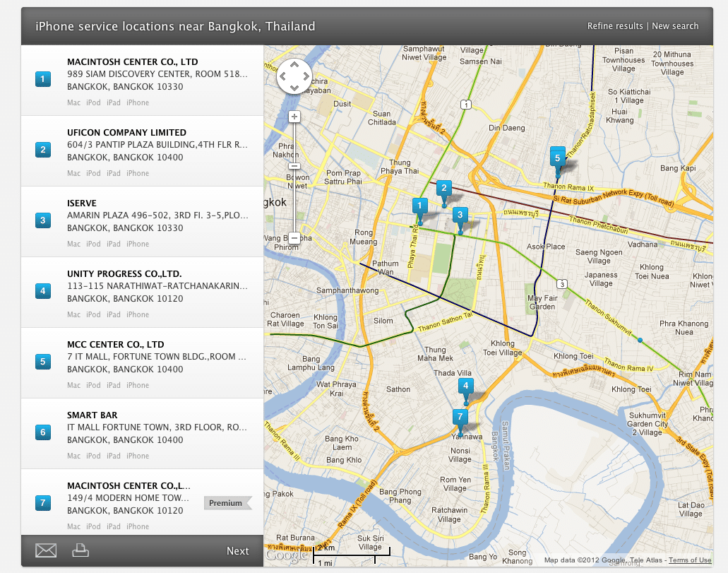
Task: Click the address "IT MALL FORTUNE TOWN, 3RD FLOOR"
Action: coord(157,427)
